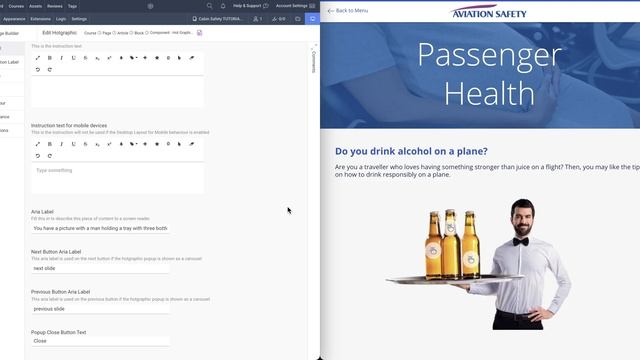Click the Aviation Safety logo in preview
Screen dimensions: 640x360
click(x=489, y=11)
